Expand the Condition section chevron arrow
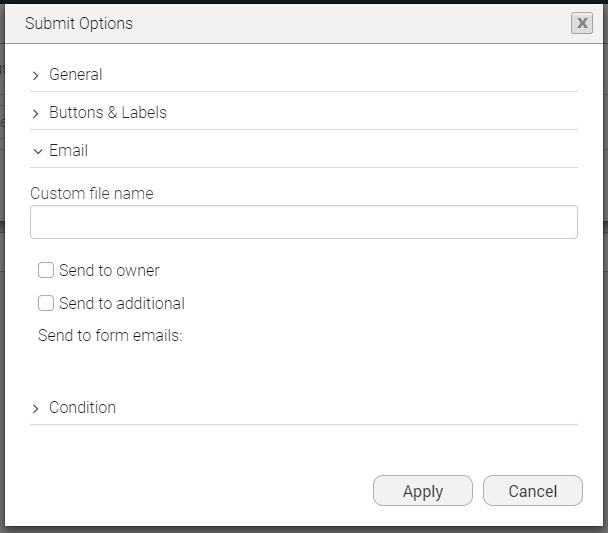This screenshot has height=533, width=608. tap(36, 408)
